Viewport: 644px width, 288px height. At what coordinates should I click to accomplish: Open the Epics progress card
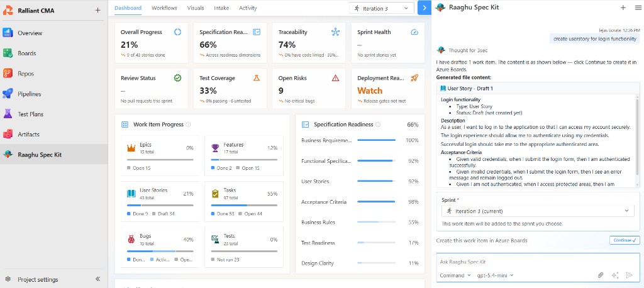[x=160, y=156]
